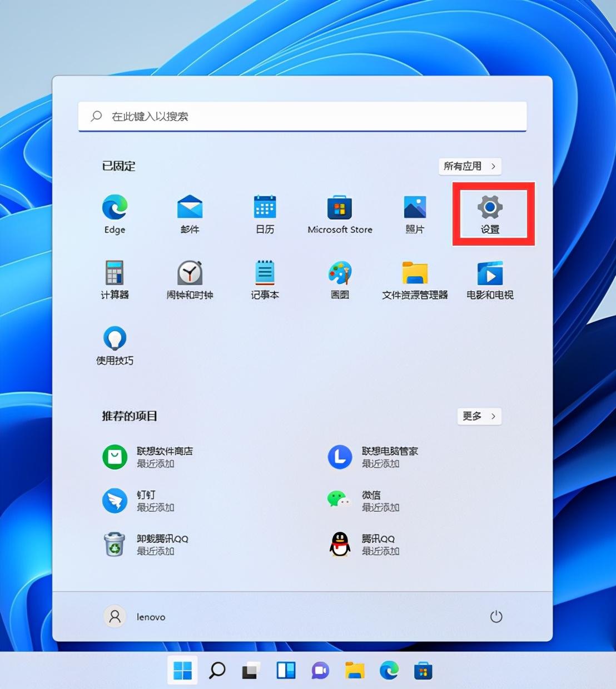The height and width of the screenshot is (689, 616).
Task: Open the lenovo user account
Action: click(x=135, y=617)
